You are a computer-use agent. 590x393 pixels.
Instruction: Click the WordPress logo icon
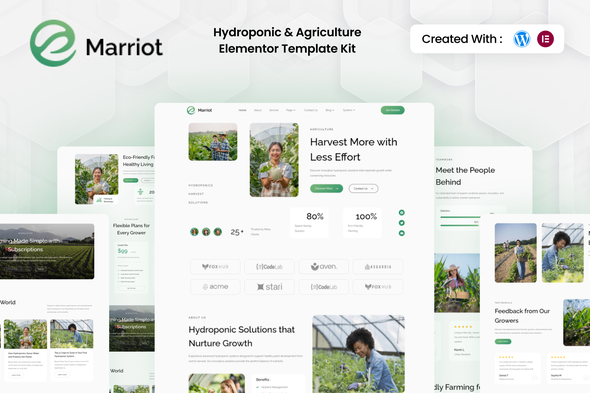[x=522, y=39]
